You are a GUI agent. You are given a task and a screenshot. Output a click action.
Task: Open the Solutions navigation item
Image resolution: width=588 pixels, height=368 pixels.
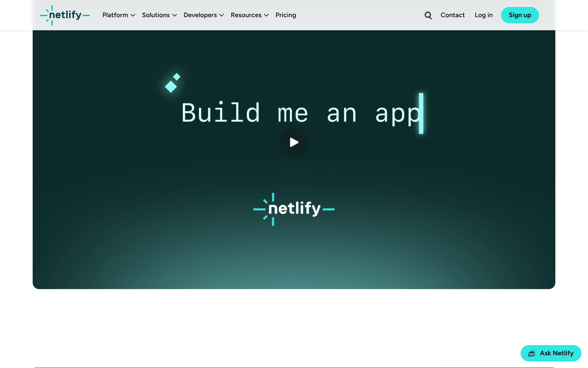pos(156,15)
